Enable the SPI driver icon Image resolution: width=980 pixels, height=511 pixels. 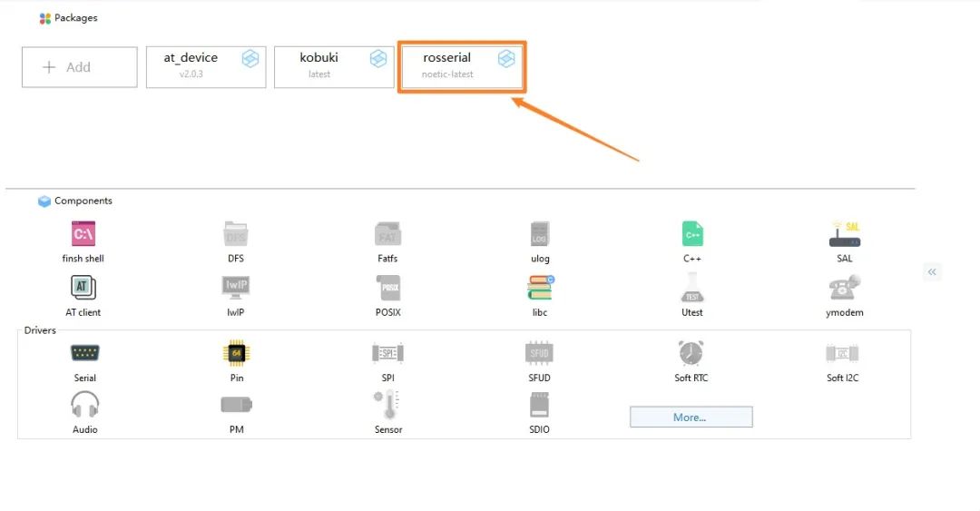(x=387, y=353)
